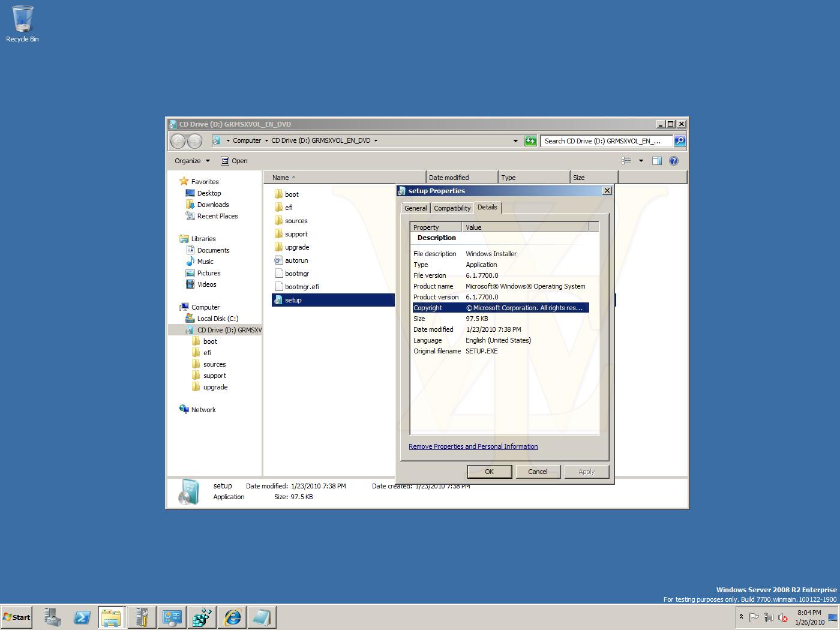Open Documents library in sidebar
840x630 pixels.
tap(207, 250)
